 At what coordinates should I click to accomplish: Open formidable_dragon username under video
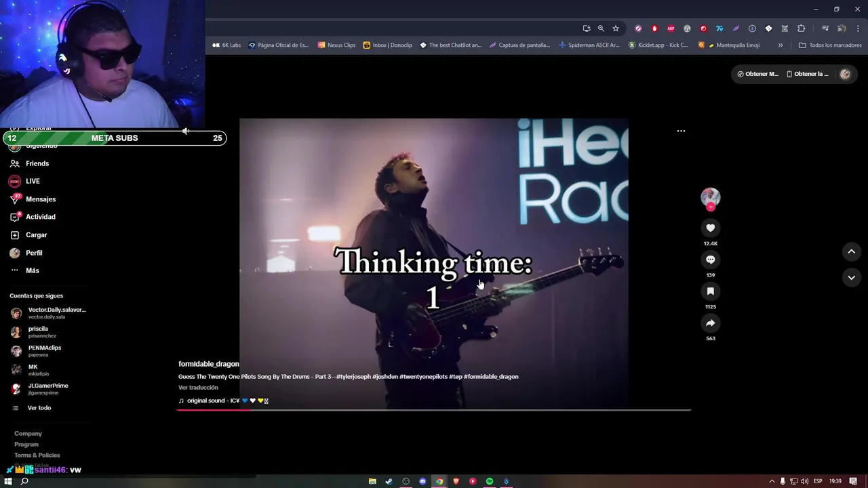click(208, 364)
